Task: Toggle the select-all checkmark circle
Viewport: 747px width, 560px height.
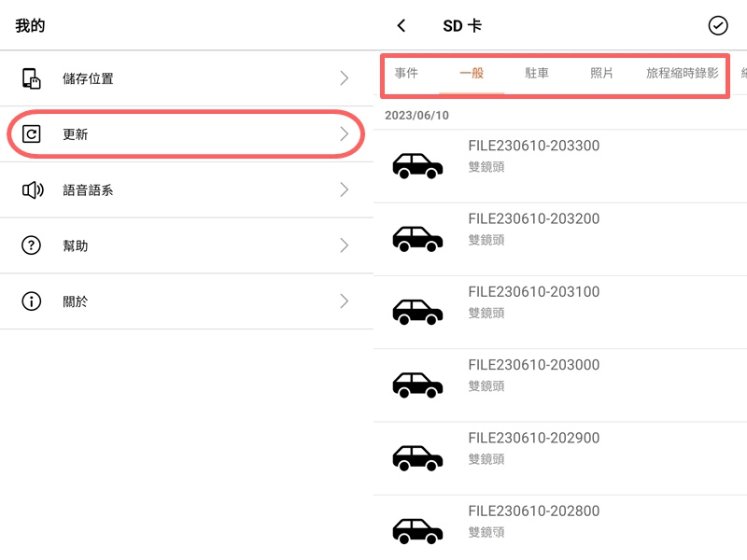Action: click(718, 26)
